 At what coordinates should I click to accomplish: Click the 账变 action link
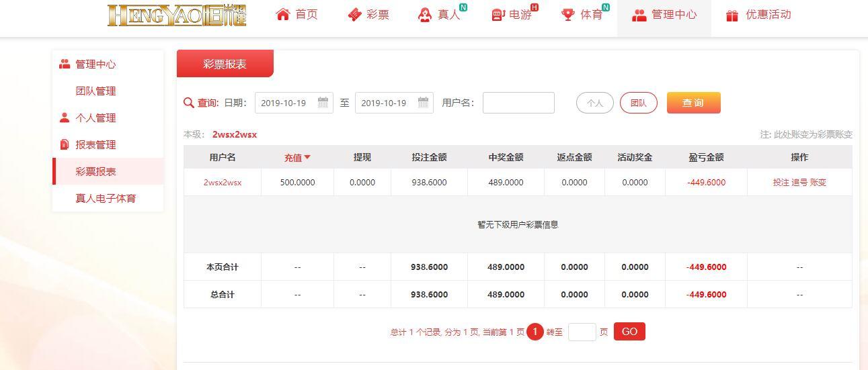click(x=818, y=182)
